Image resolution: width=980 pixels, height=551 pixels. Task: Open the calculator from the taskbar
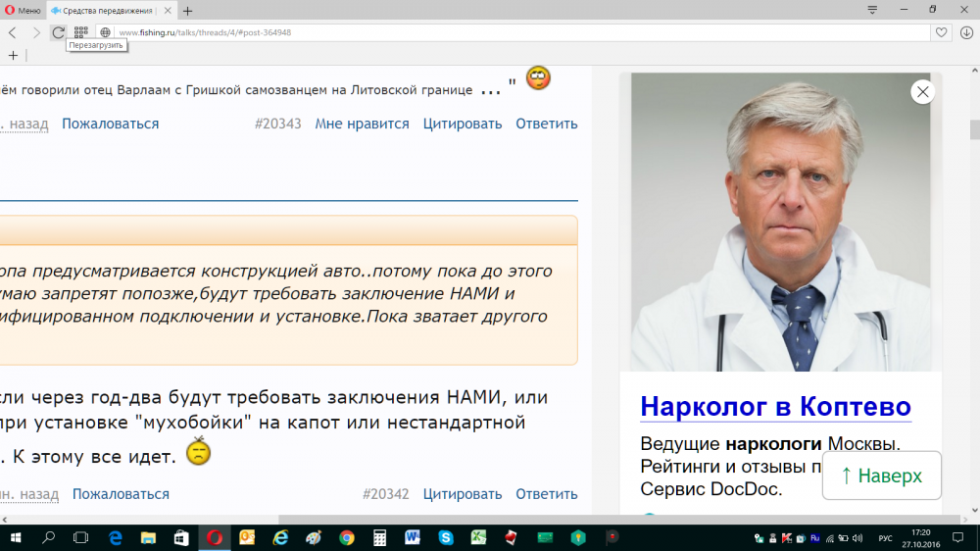tap(379, 537)
